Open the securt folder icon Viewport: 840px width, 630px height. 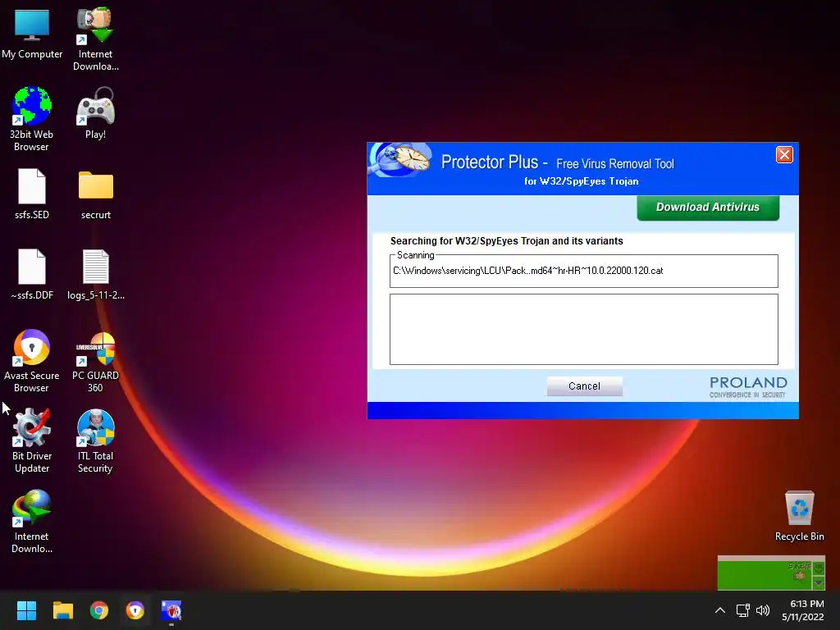95,194
